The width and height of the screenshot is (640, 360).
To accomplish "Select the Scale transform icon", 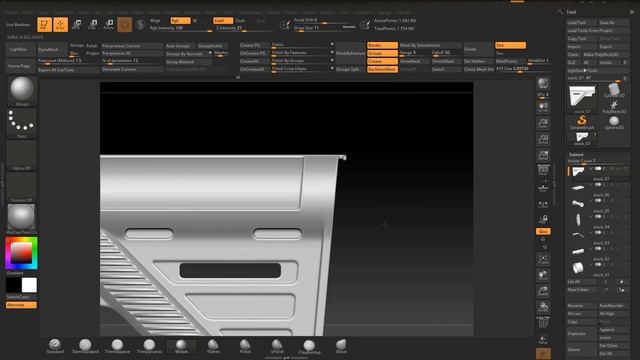I will [93, 24].
